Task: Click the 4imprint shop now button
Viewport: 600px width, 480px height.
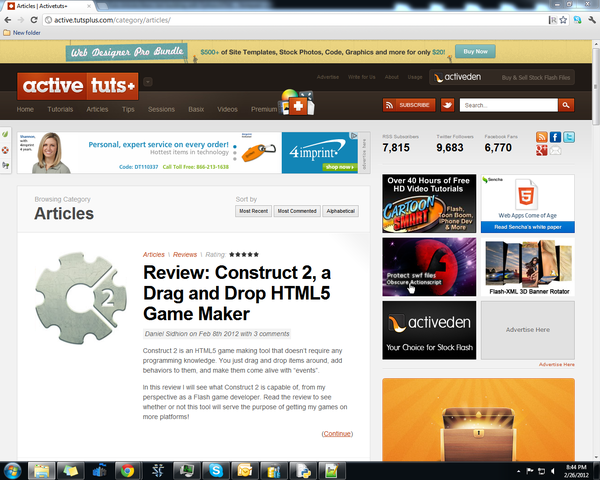Action: (x=340, y=167)
